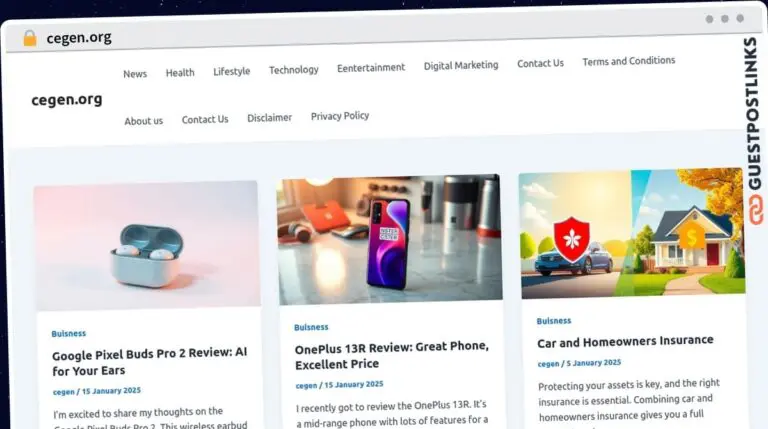The width and height of the screenshot is (768, 429).
Task: Open the Pixel Buds earbuds thumbnail
Action: pos(147,245)
